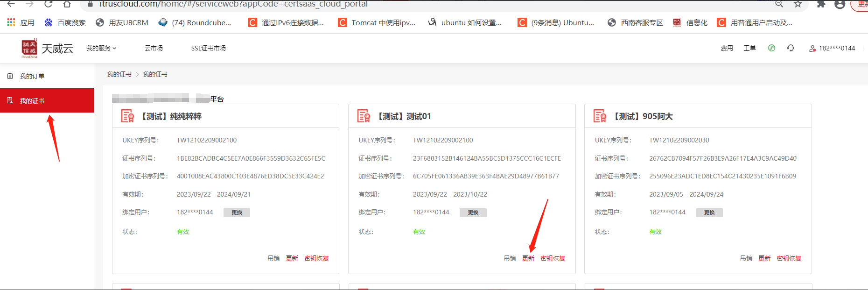Click the green link icon in header
Screen dimensions: 868x290
click(771, 48)
